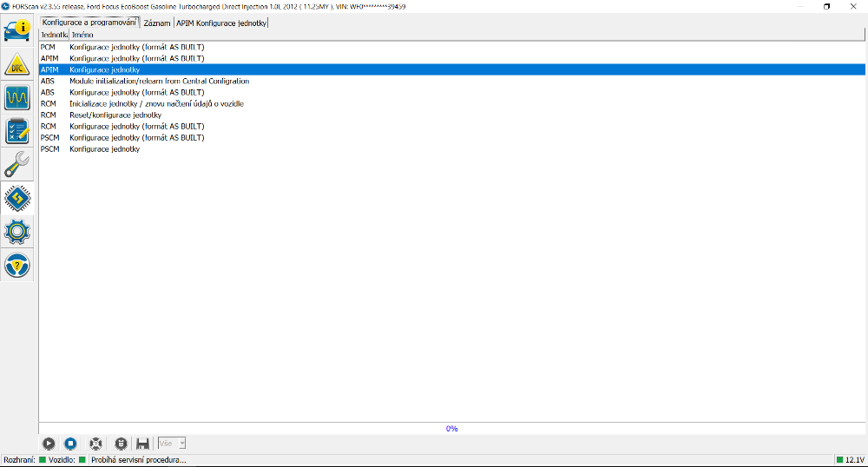The width and height of the screenshot is (868, 467).
Task: Click the floppy disk save icon
Action: [x=143, y=444]
